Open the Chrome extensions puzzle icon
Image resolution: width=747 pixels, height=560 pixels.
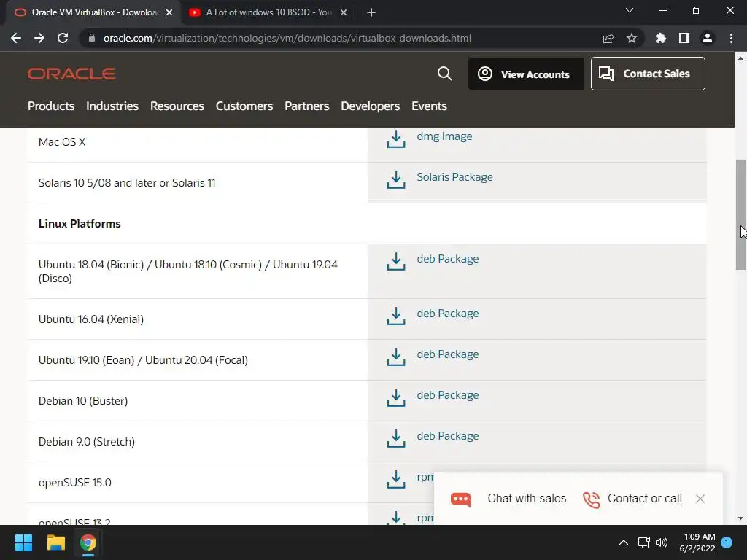[x=661, y=38]
